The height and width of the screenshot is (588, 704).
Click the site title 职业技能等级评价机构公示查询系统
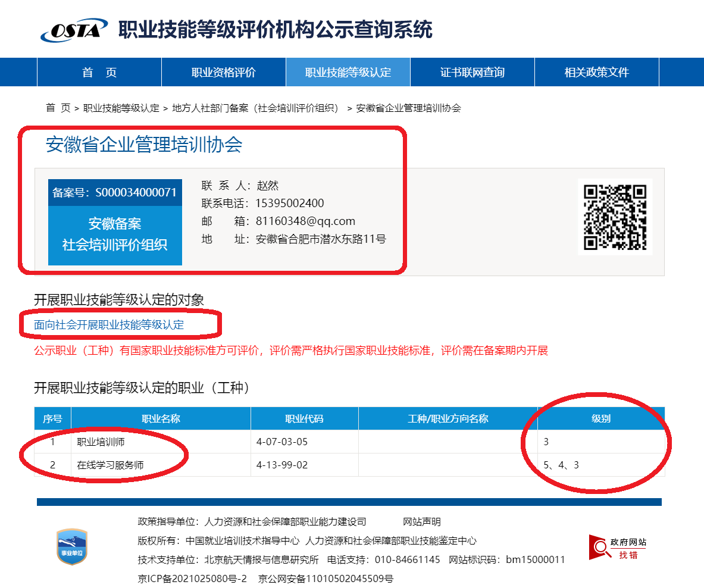click(275, 30)
